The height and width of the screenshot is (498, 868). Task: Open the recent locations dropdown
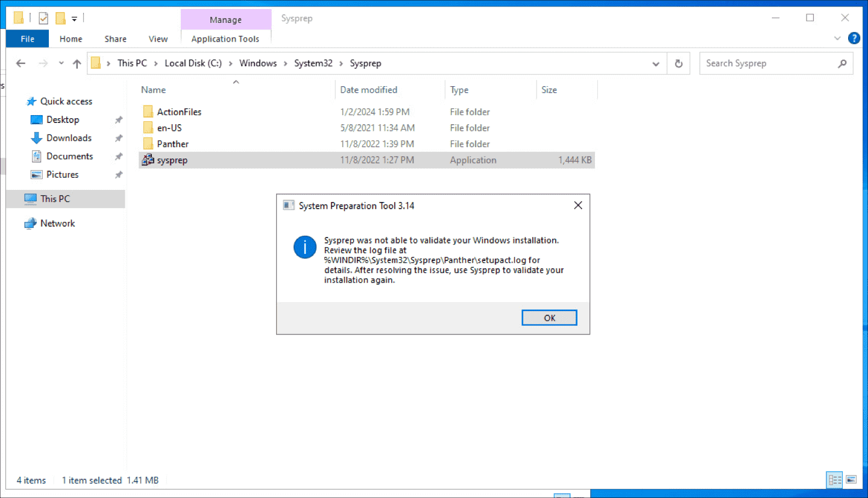click(x=61, y=63)
